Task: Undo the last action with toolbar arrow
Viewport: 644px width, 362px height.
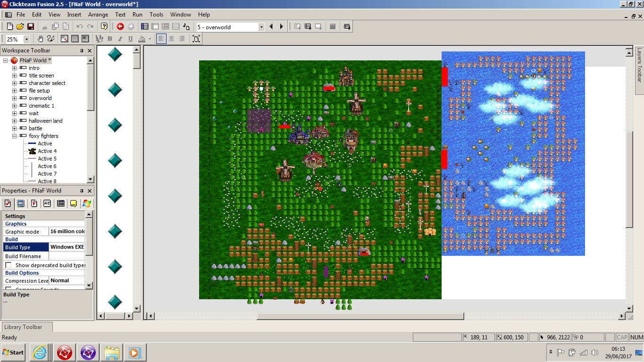Action: (79, 26)
